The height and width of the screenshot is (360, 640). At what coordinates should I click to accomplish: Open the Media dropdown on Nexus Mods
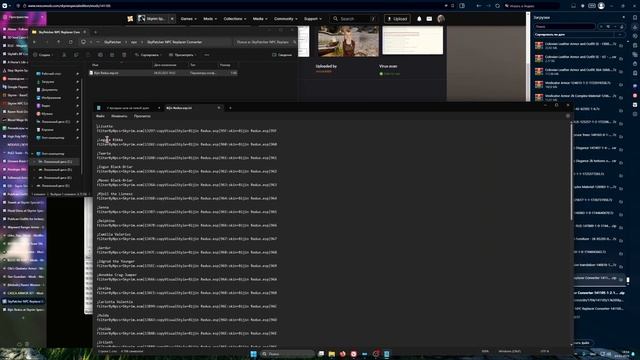tap(260, 19)
